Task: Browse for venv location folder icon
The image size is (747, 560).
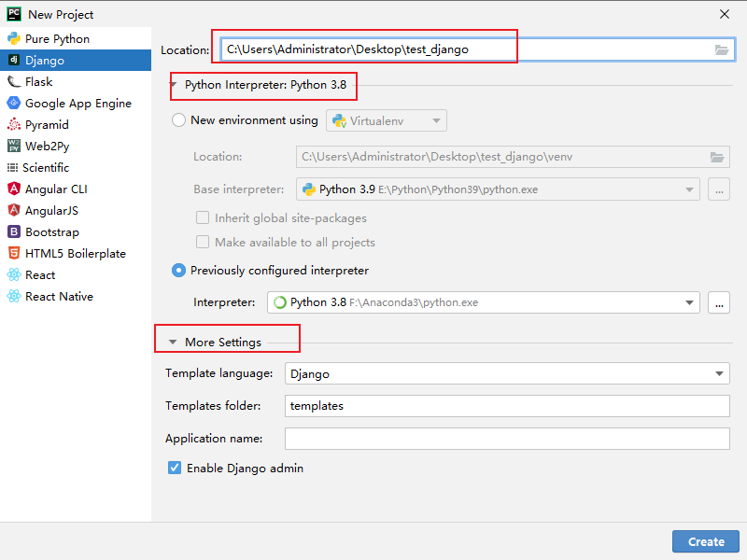Action: point(717,157)
